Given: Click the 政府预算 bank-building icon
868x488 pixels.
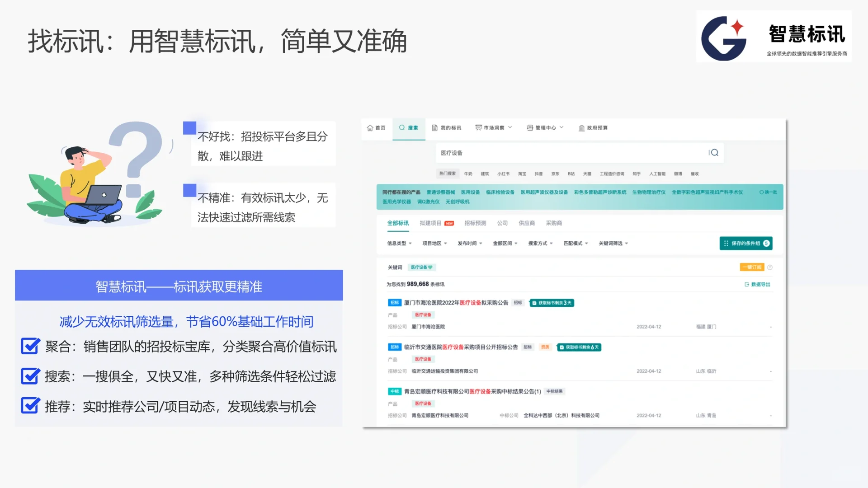Looking at the screenshot, I should (582, 128).
